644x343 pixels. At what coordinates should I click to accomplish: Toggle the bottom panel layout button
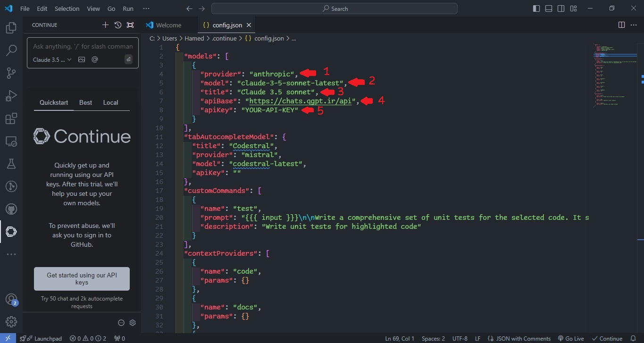pos(549,8)
